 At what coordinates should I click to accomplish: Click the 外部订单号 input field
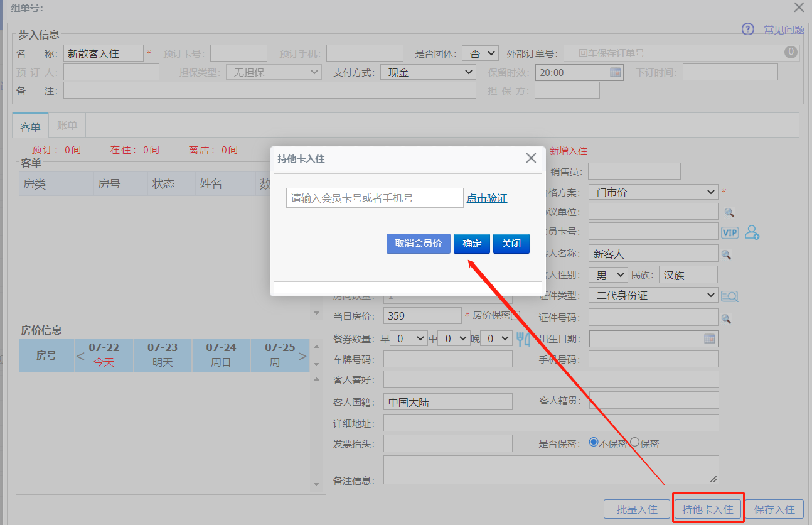click(681, 53)
